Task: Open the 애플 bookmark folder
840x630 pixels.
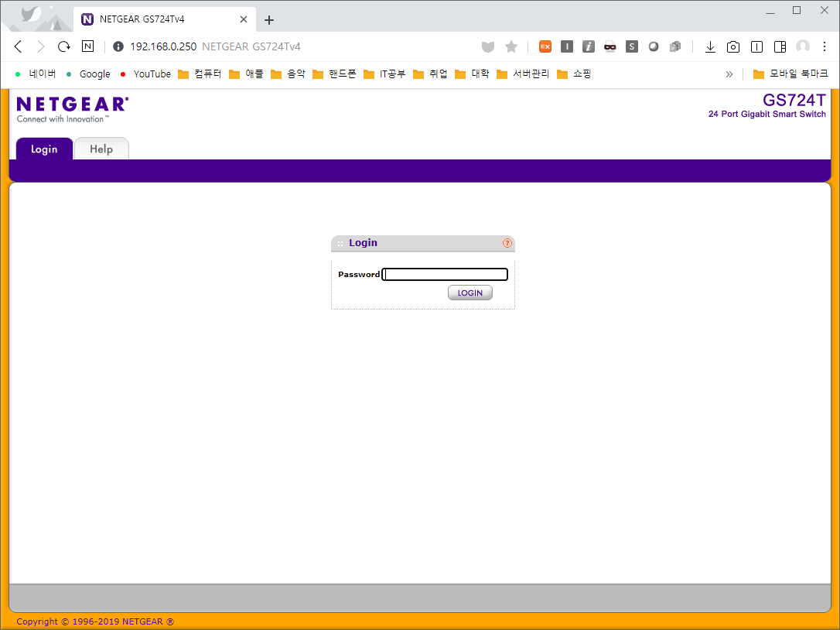Action: [247, 74]
